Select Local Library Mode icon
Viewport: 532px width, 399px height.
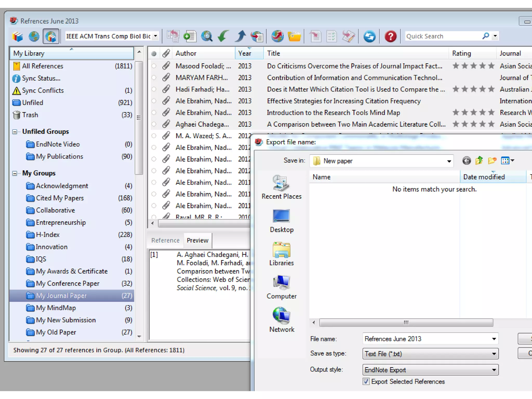click(17, 36)
